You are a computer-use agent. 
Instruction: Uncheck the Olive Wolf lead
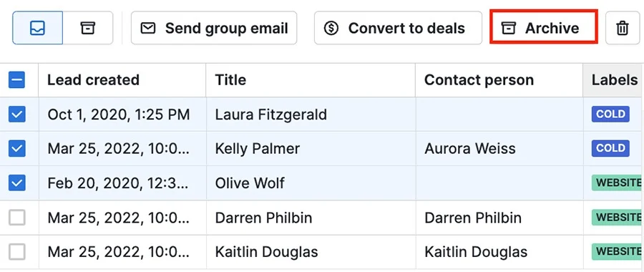click(x=17, y=183)
